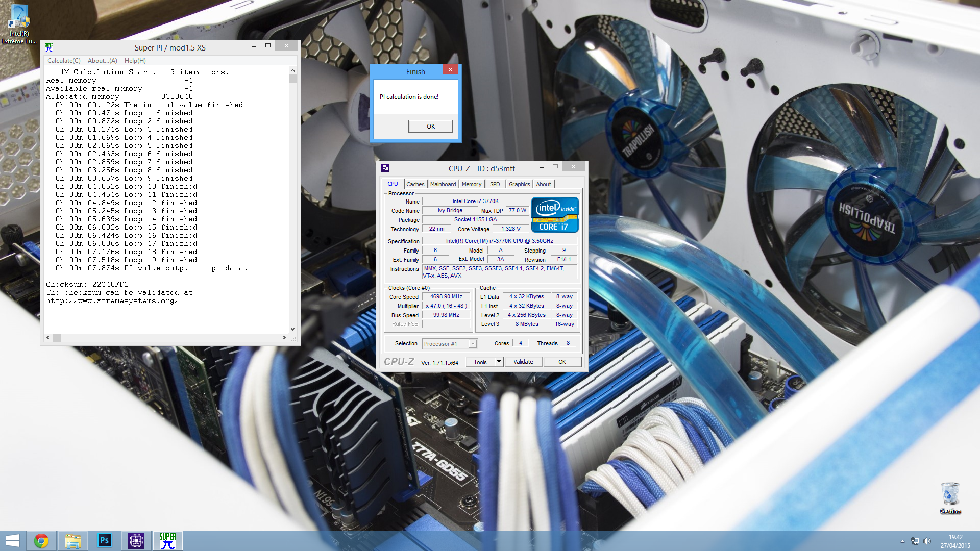Viewport: 980px width, 551px height.
Task: Switch to the Memory tab in CPU-Z
Action: [x=472, y=184]
